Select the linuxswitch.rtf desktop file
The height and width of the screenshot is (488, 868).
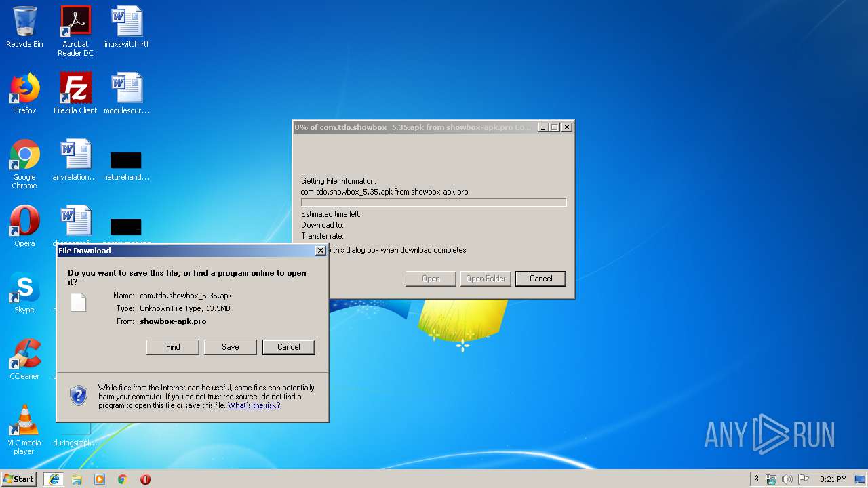(126, 27)
